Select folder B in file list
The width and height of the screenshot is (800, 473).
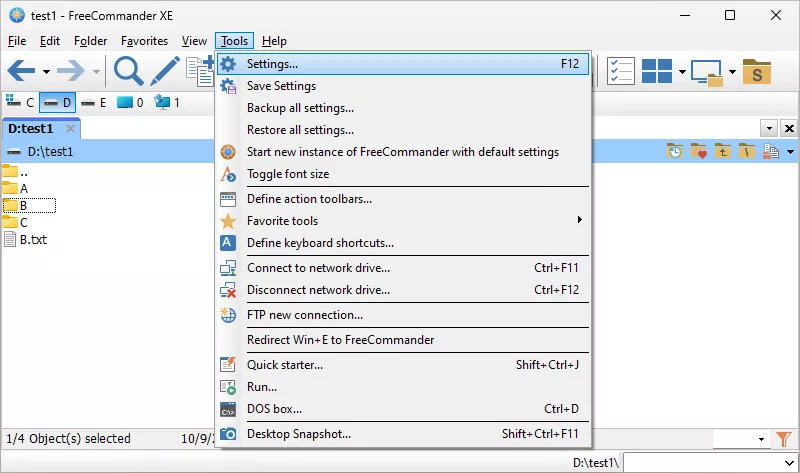click(x=29, y=205)
